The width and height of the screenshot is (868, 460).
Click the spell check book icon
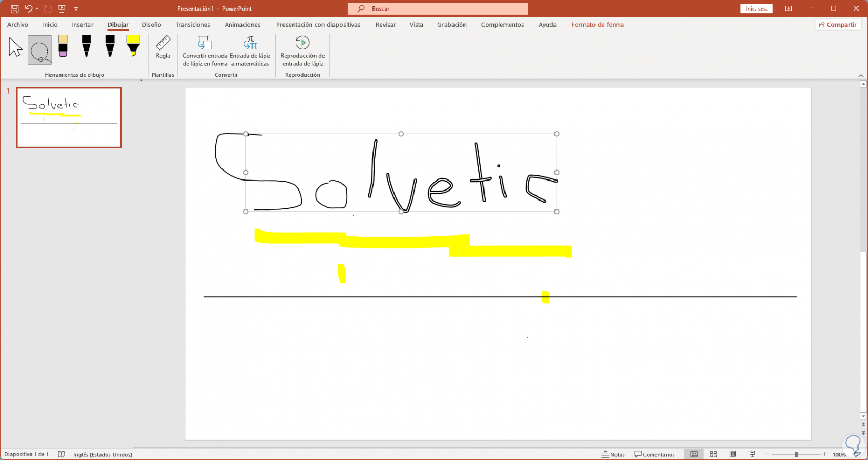[x=62, y=454]
